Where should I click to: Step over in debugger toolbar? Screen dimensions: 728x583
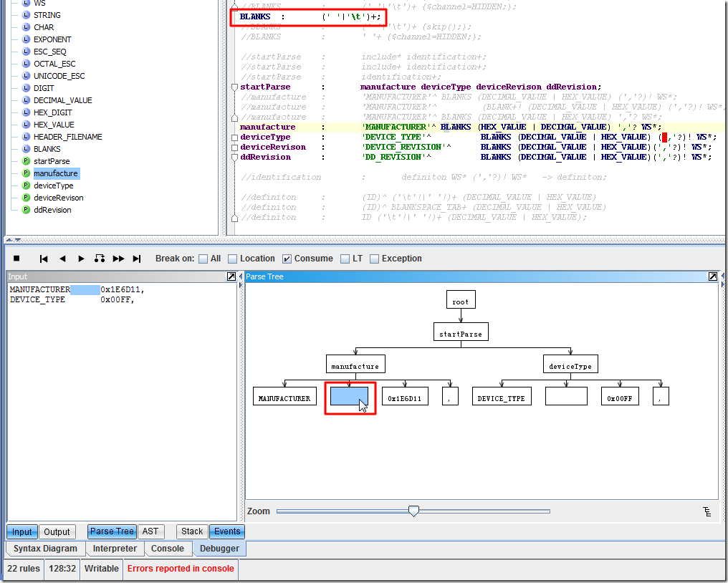[100, 259]
